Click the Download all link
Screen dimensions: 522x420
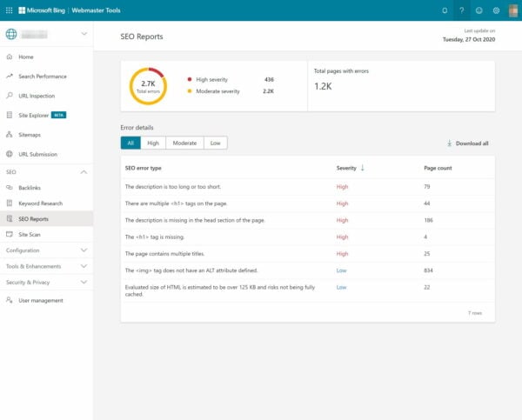click(x=471, y=143)
